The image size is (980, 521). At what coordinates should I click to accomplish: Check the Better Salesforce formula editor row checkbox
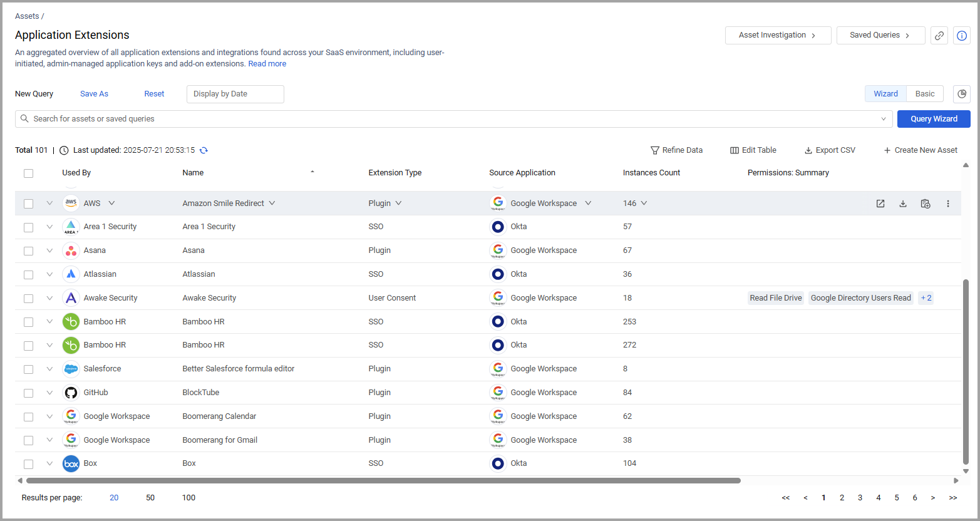pyautogui.click(x=28, y=369)
